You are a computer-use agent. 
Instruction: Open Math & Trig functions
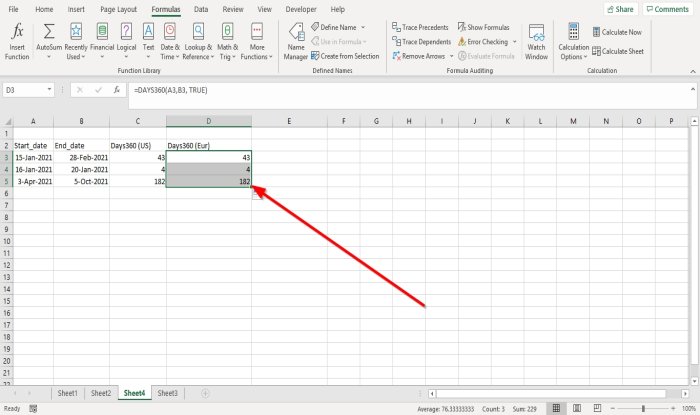tap(228, 42)
